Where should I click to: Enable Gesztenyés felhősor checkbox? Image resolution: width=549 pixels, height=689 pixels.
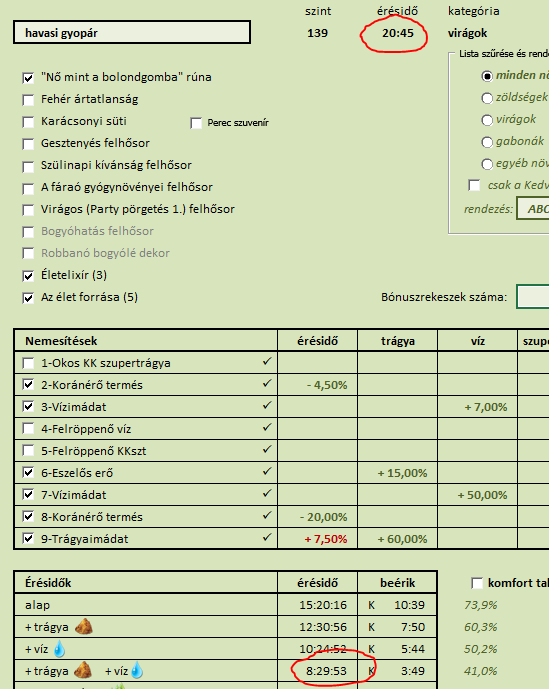(x=28, y=144)
